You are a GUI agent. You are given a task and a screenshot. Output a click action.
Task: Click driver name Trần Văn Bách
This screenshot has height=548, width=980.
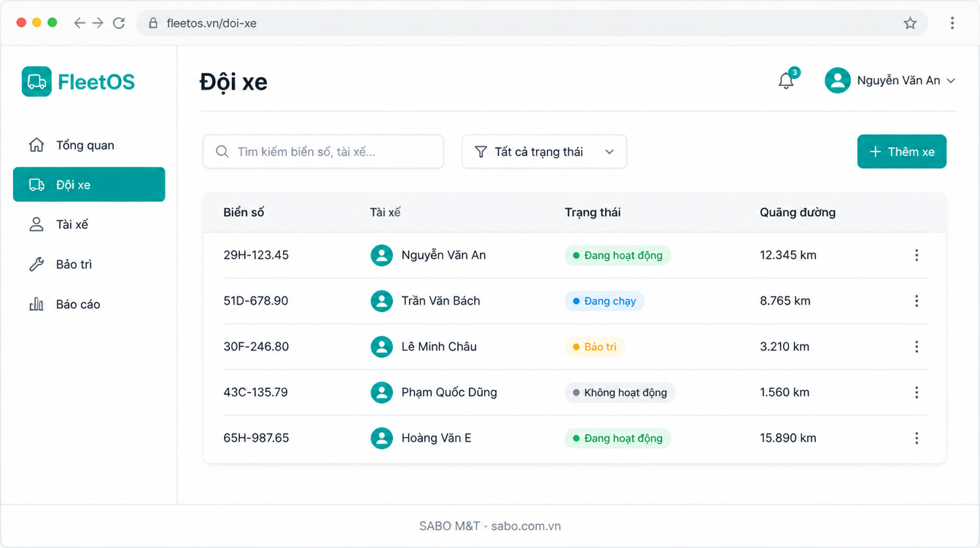[x=440, y=301]
